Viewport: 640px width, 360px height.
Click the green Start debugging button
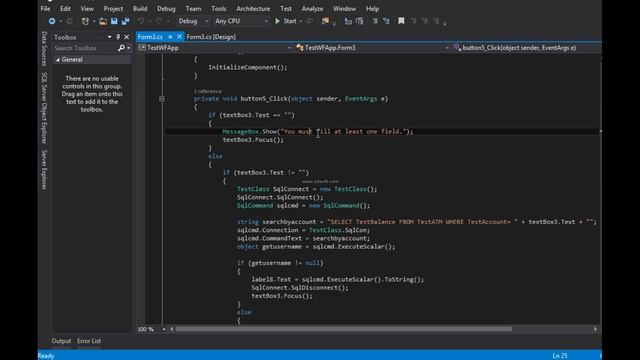pos(286,21)
